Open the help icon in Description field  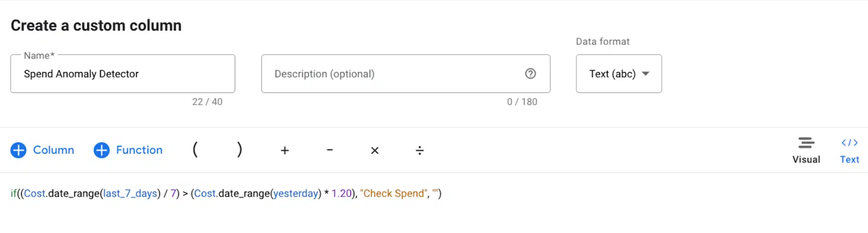[531, 74]
